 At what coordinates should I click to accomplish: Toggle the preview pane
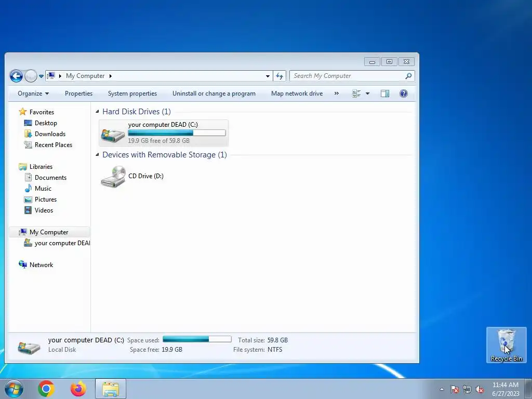pos(385,94)
